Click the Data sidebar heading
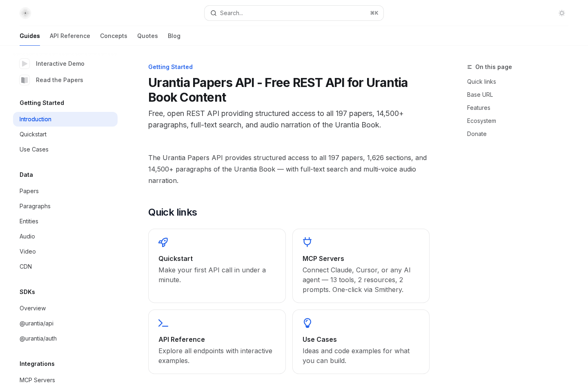The image size is (588, 392). pyautogui.click(x=26, y=175)
